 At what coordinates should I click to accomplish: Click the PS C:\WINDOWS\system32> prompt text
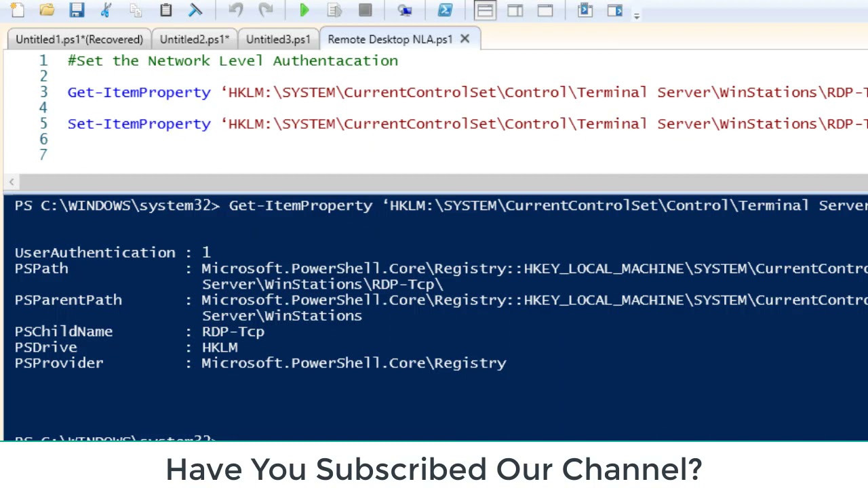point(117,205)
